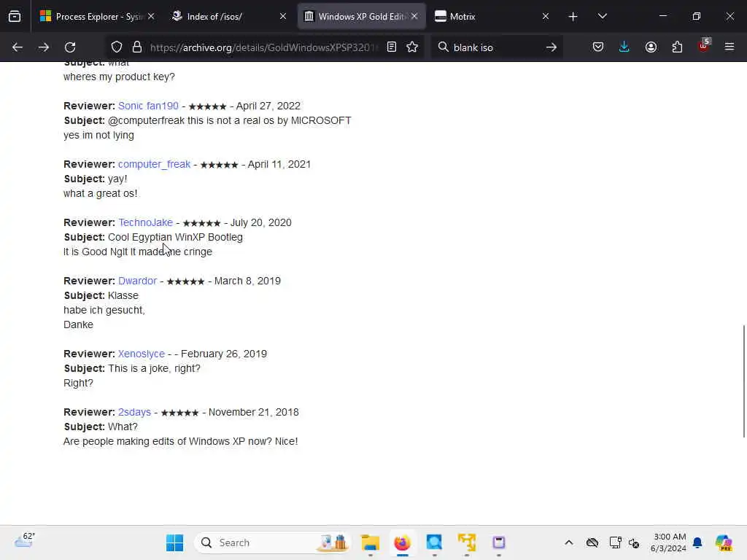Open the notifications bell icon
Image resolution: width=747 pixels, height=560 pixels.
click(x=697, y=542)
